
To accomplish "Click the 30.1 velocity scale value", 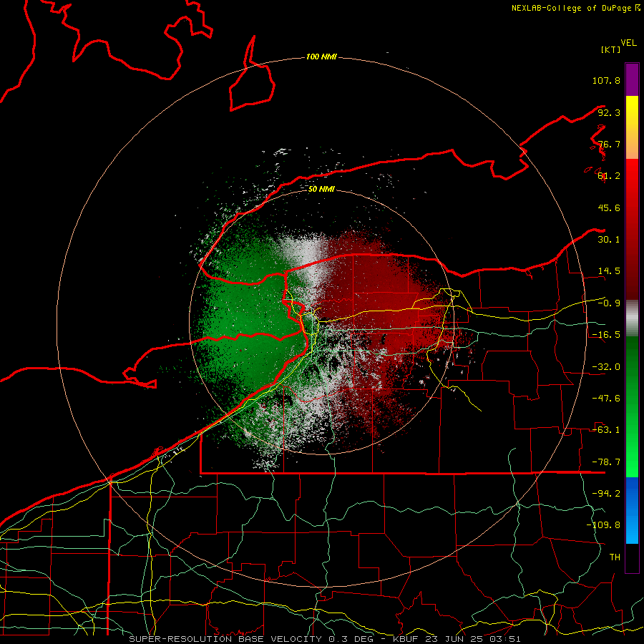I will [x=609, y=240].
